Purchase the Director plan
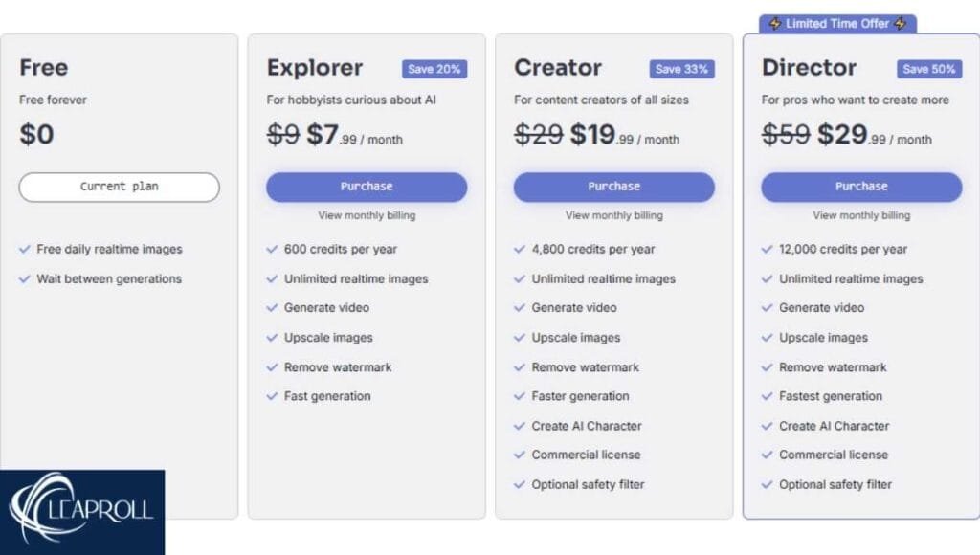 (x=861, y=187)
